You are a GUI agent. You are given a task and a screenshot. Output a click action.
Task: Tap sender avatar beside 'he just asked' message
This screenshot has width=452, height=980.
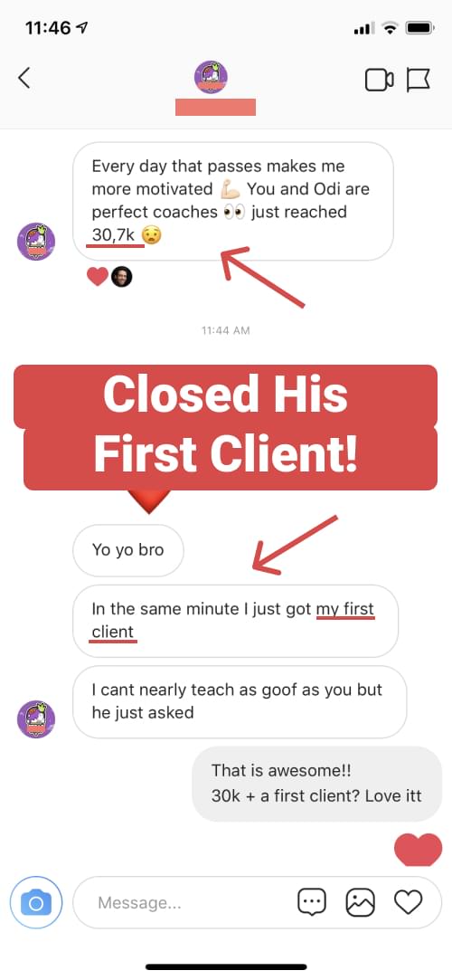coord(36,719)
